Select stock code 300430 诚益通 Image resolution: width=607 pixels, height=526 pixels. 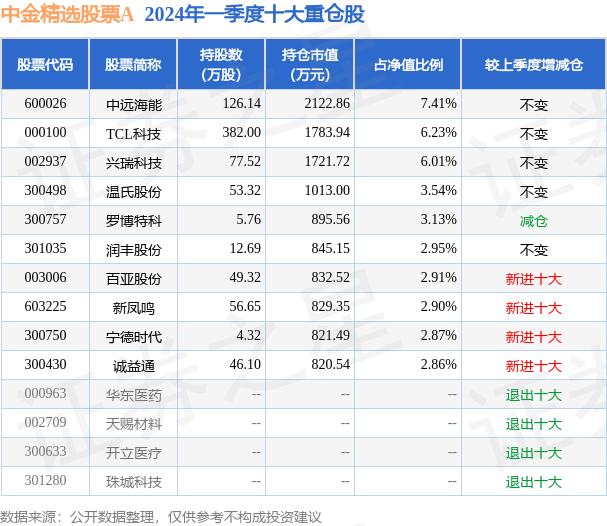tap(45, 365)
